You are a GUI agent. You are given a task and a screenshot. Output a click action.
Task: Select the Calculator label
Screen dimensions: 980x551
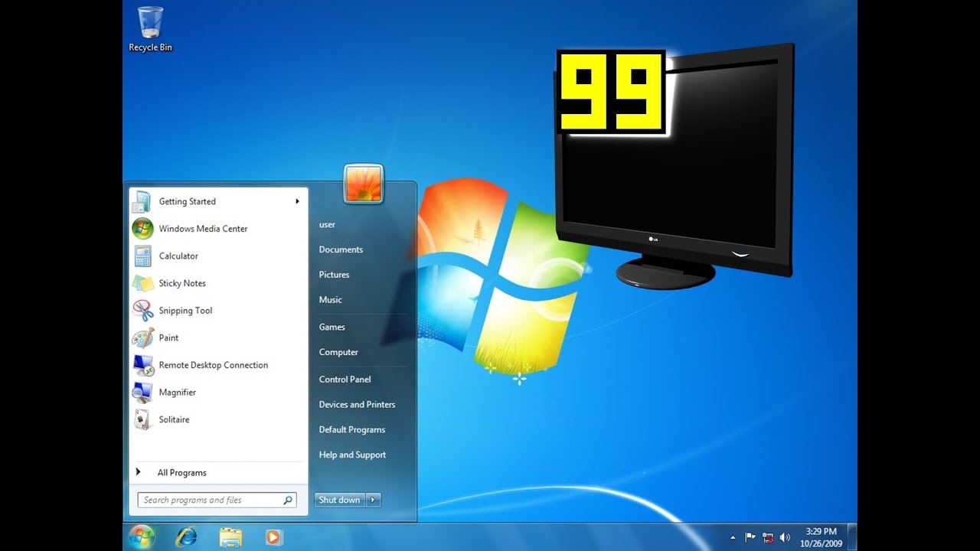point(178,256)
